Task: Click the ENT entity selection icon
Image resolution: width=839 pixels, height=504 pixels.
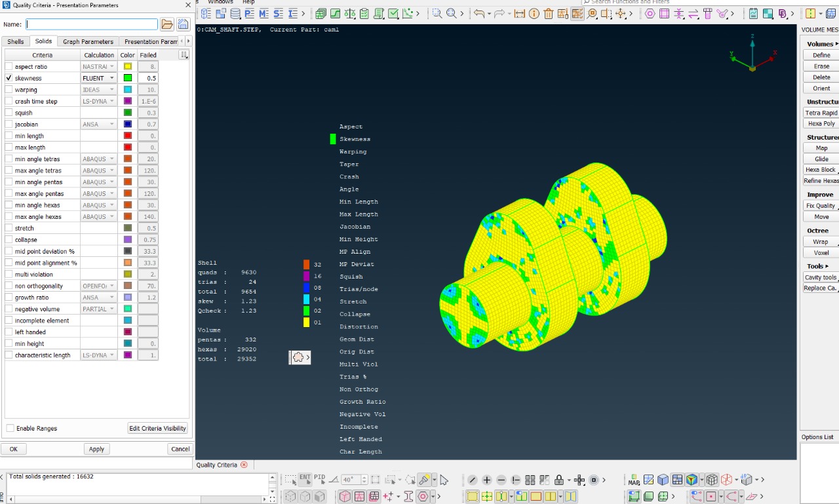Action: [x=305, y=479]
